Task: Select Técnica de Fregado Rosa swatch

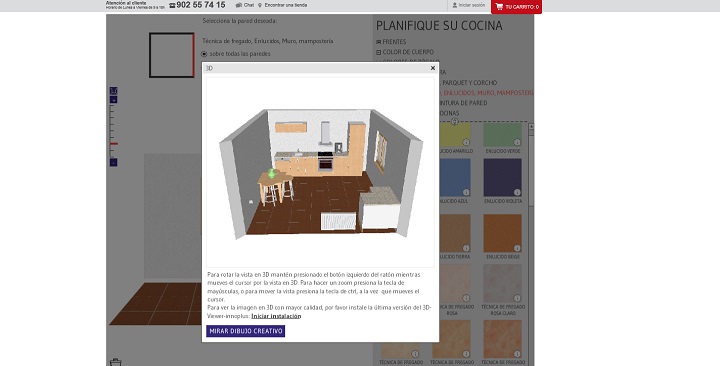Action: (x=455, y=283)
